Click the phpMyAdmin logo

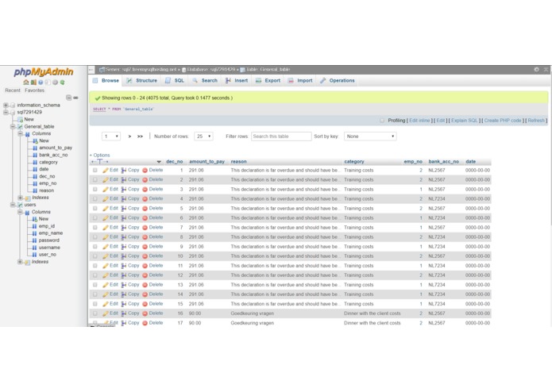(x=44, y=71)
